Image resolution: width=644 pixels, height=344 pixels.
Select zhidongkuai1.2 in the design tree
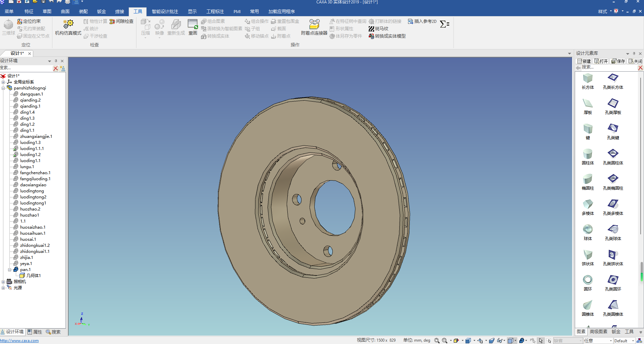click(x=35, y=245)
